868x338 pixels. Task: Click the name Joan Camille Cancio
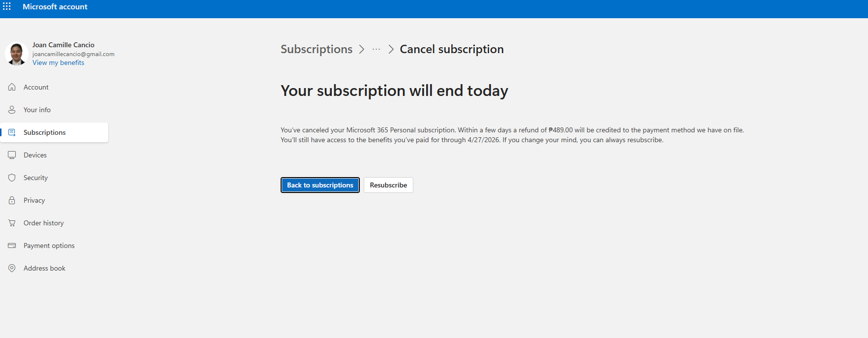[63, 45]
